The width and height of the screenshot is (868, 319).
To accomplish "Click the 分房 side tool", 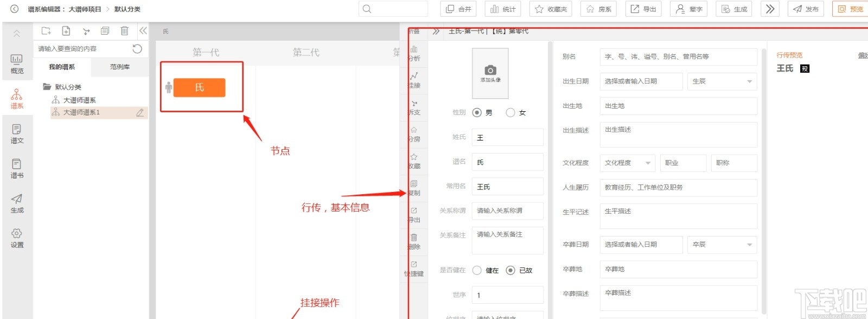I will coord(414,134).
